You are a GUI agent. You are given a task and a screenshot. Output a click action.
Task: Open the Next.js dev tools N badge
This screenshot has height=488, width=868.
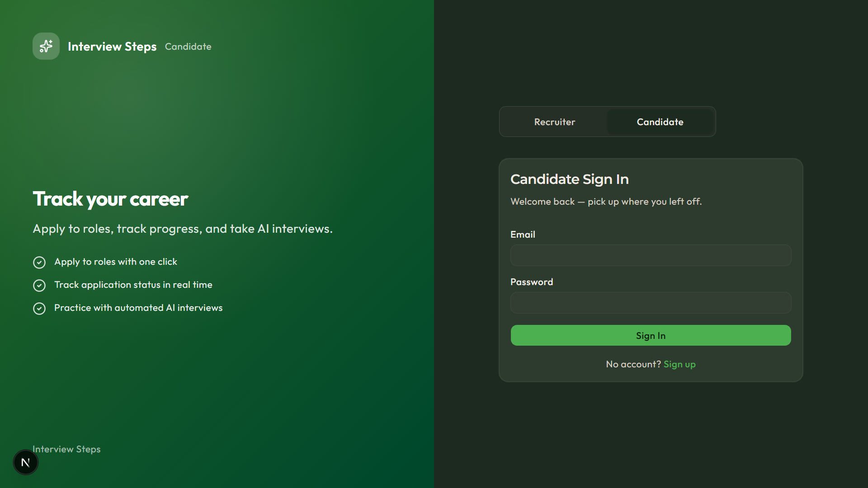pyautogui.click(x=26, y=462)
